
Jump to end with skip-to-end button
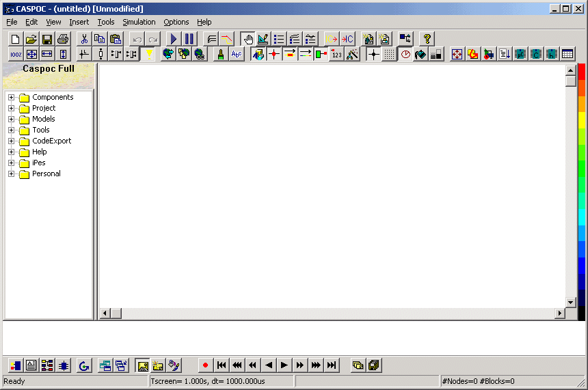(332, 365)
